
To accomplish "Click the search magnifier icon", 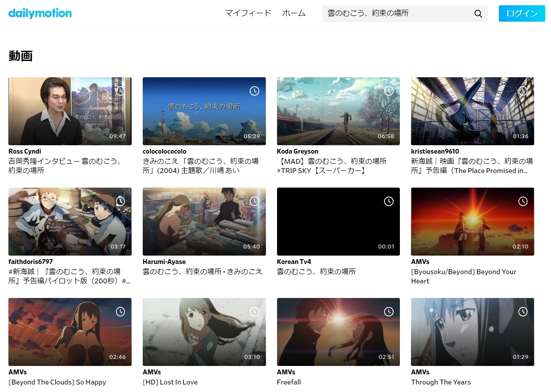I will click(x=478, y=14).
